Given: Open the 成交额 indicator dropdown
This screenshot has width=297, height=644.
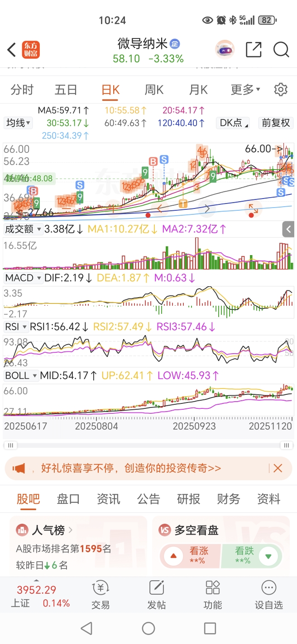Looking at the screenshot, I should (23, 229).
